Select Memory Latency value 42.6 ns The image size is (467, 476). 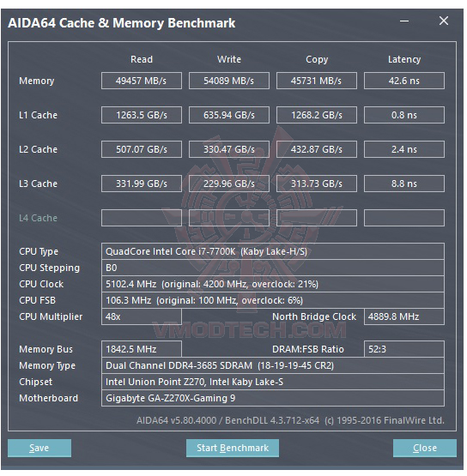click(x=404, y=81)
